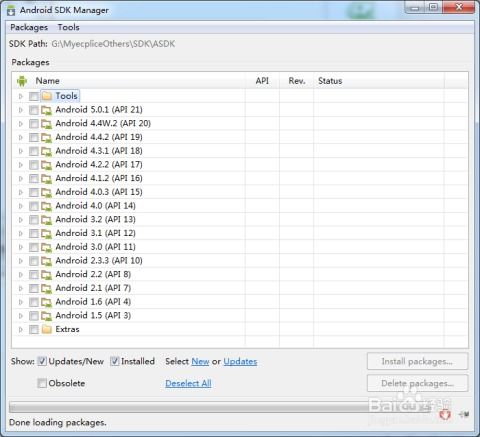Viewport: 480px width, 437px height.
Task: Click the Install packages button
Action: [417, 361]
